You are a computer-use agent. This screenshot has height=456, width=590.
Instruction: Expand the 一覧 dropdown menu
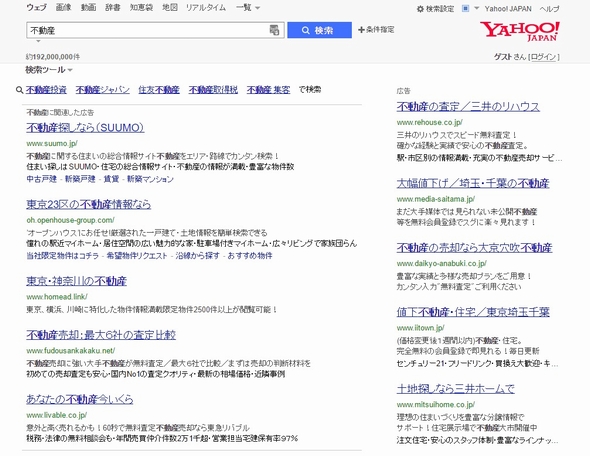pos(248,8)
